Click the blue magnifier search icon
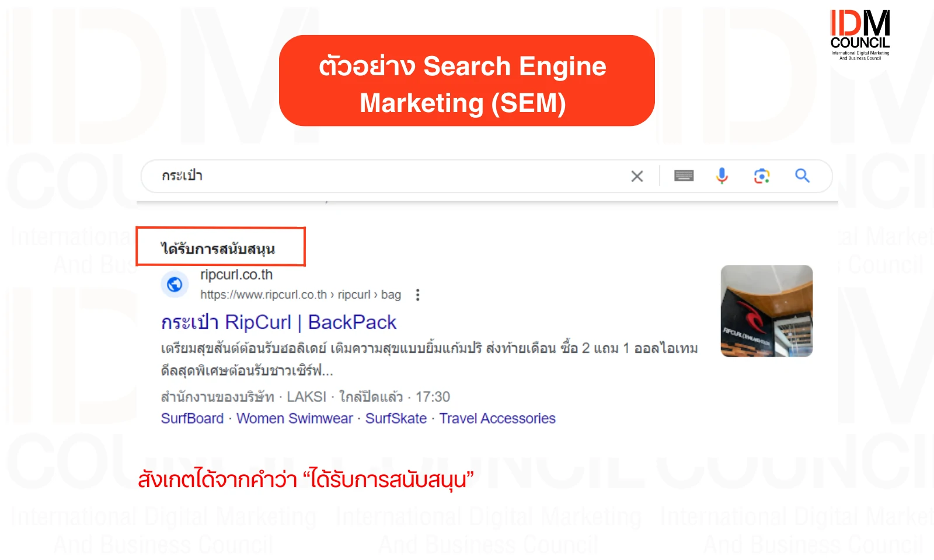 point(802,176)
